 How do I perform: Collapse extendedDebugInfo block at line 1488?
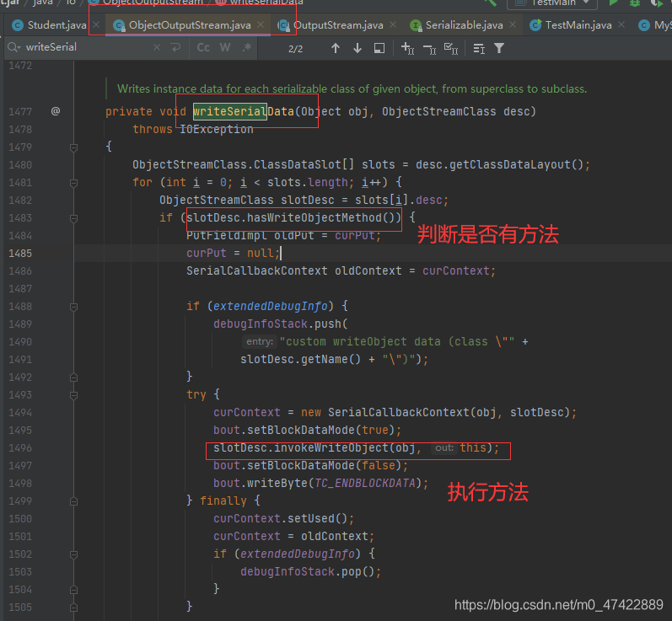[73, 307]
